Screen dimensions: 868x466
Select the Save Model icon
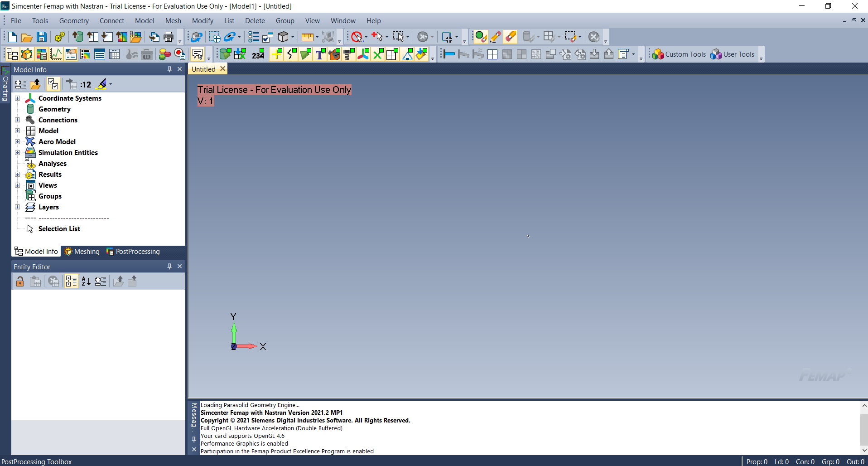click(x=42, y=37)
